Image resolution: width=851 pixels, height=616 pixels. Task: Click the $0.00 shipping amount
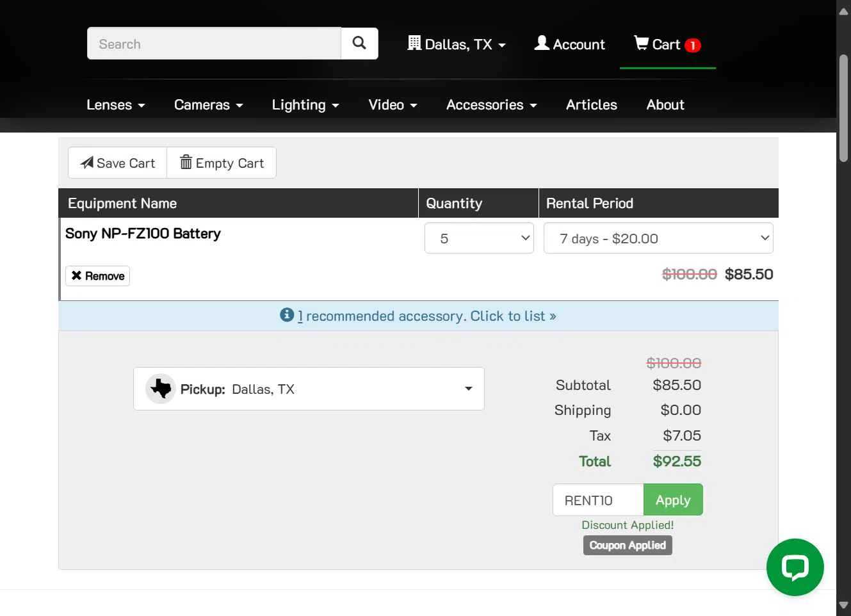(x=681, y=410)
